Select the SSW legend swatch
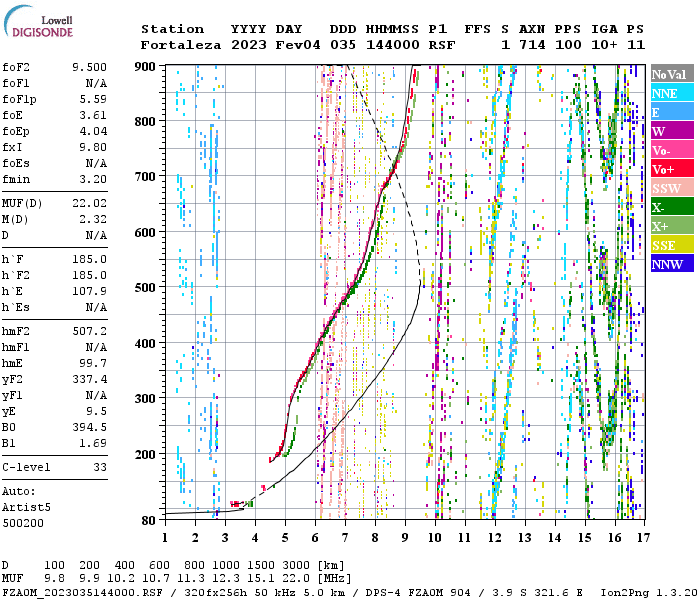This screenshot has height=600, width=700. (x=672, y=188)
